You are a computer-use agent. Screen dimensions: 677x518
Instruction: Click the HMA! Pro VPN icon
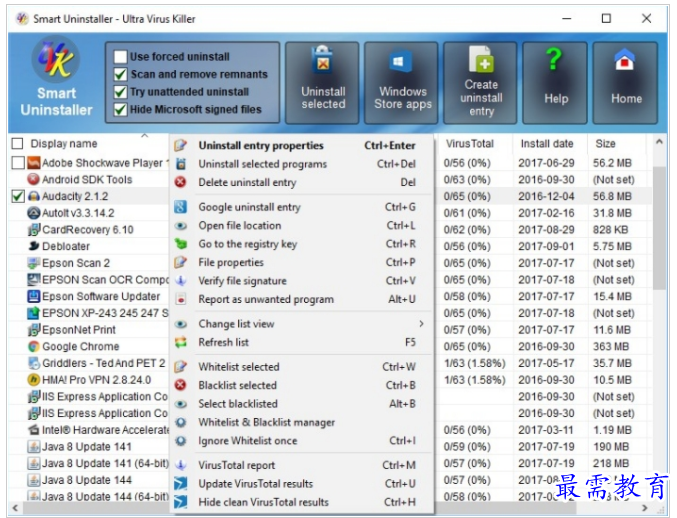33,380
